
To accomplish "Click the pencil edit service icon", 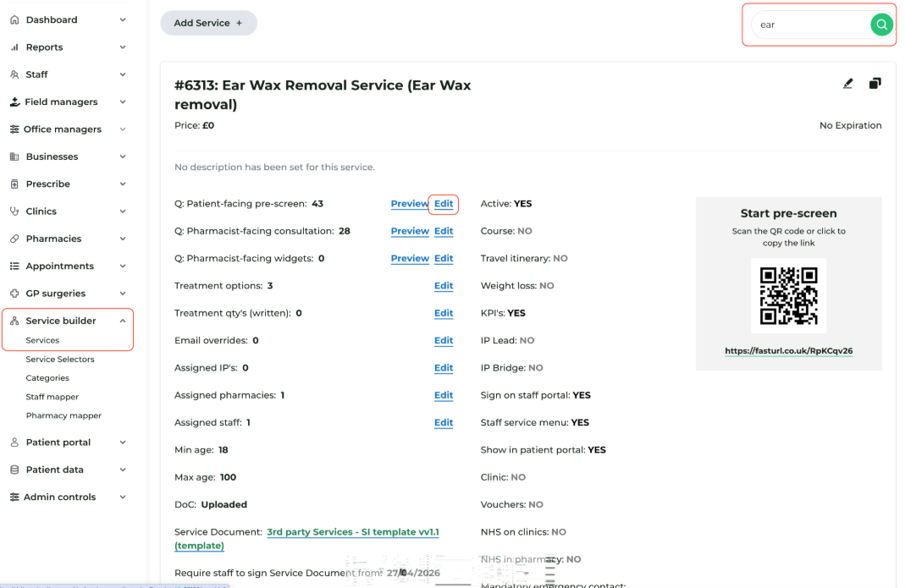I will click(x=847, y=84).
